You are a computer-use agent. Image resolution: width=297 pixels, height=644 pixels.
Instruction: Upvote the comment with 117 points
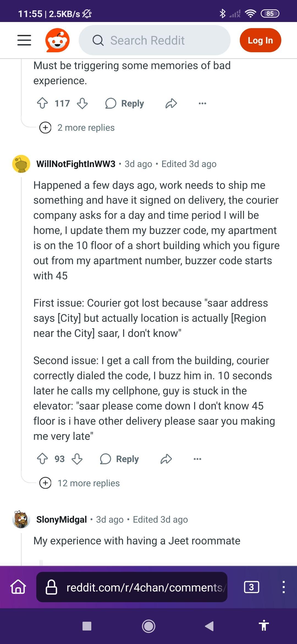(x=42, y=103)
